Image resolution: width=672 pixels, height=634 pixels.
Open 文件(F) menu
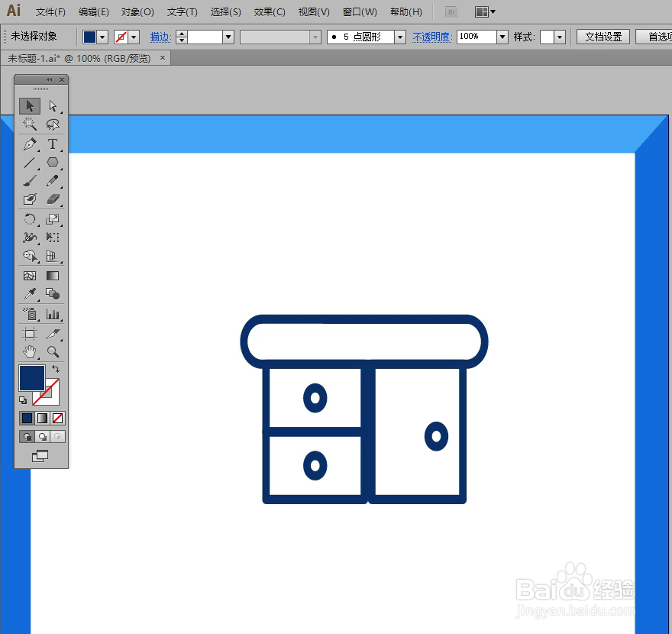(50, 12)
